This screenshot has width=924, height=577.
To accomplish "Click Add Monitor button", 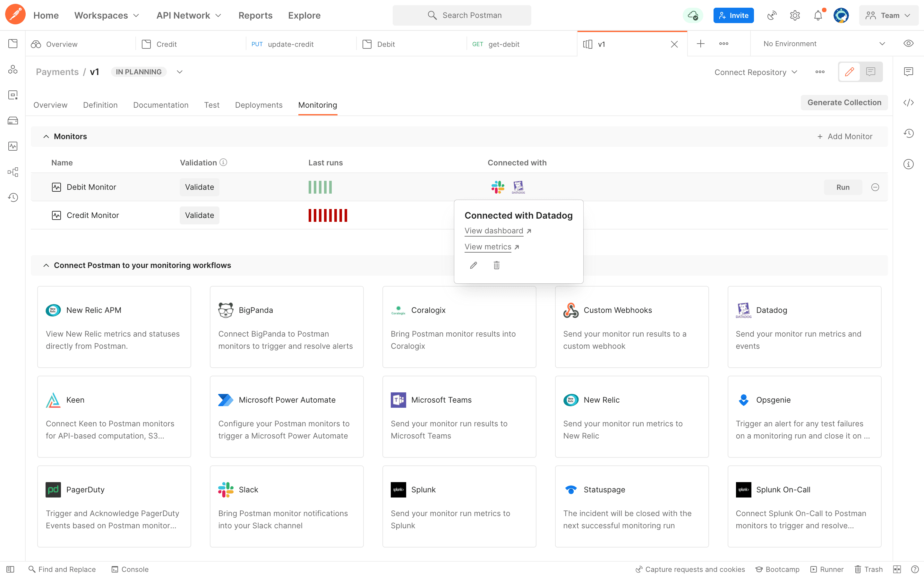I will [x=845, y=136].
